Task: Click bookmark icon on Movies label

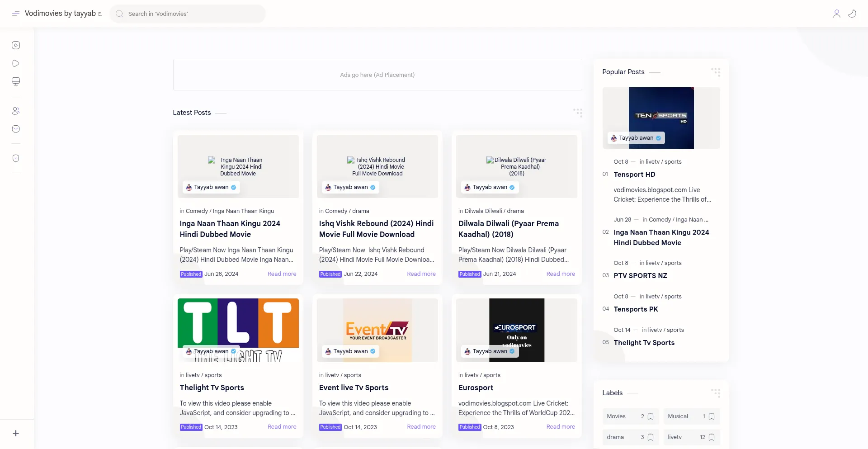Action: coord(651,416)
